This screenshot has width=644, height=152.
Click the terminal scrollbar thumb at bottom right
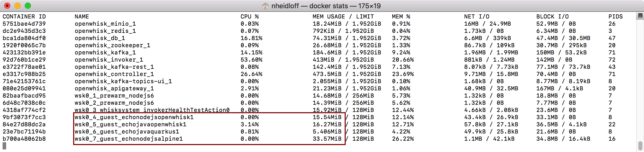(x=640, y=146)
